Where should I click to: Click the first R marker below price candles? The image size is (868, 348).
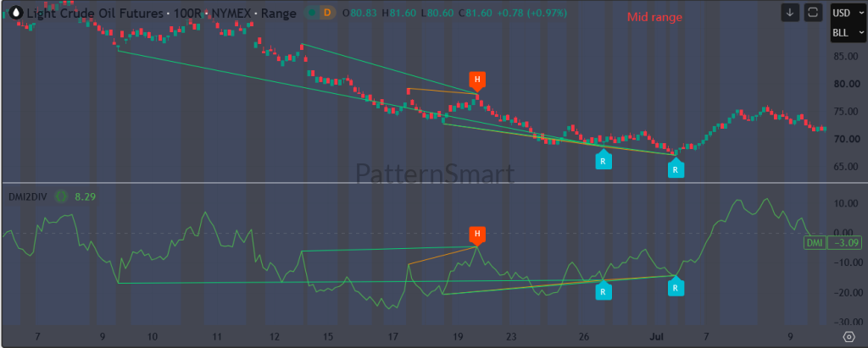[603, 160]
